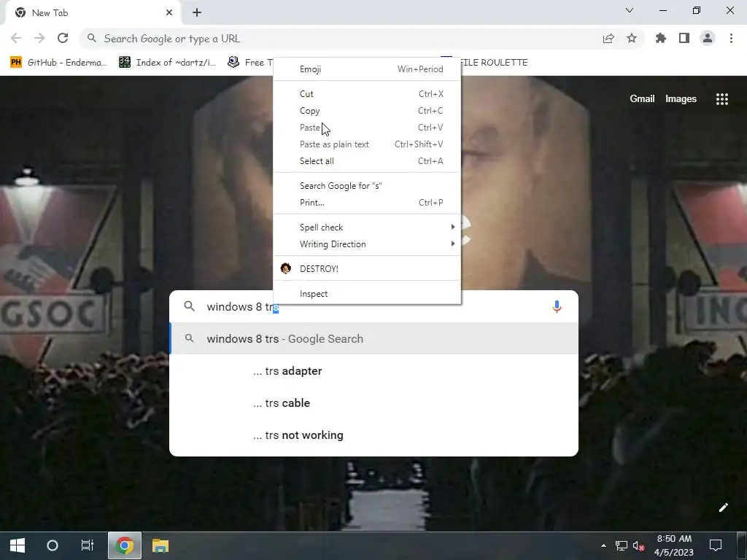The image size is (747, 560).
Task: Open the Images link
Action: pos(681,98)
